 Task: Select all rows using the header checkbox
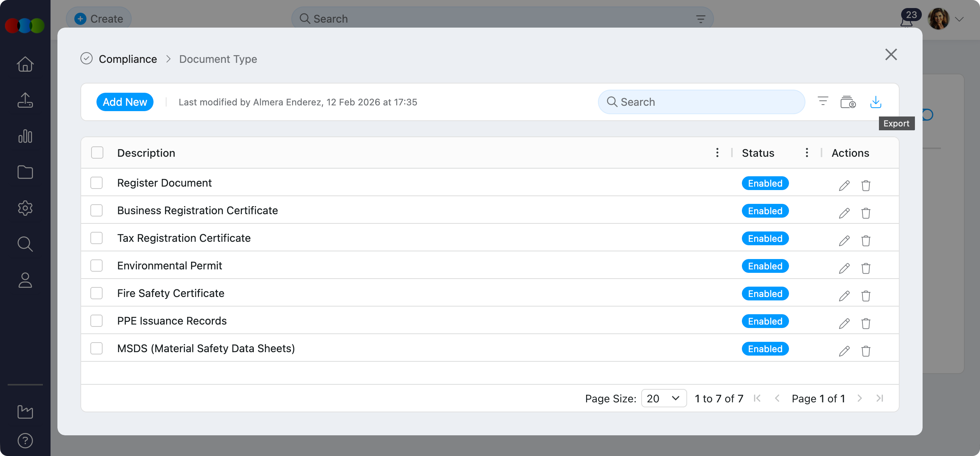97,153
